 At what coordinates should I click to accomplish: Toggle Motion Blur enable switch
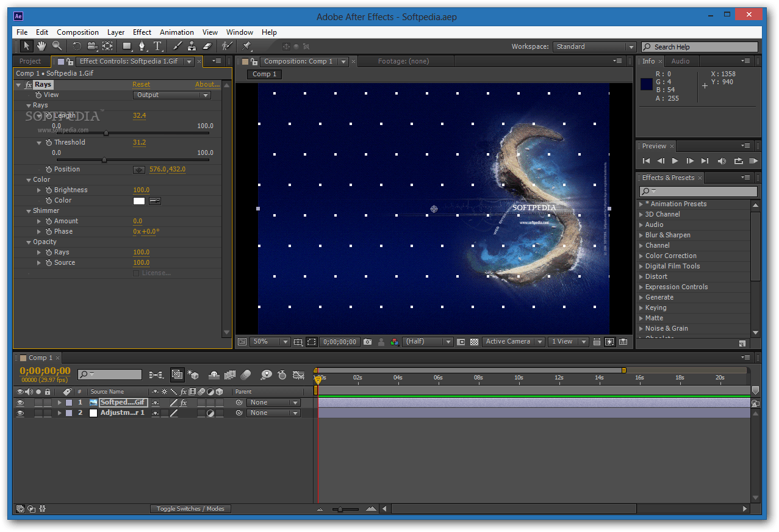coord(246,375)
